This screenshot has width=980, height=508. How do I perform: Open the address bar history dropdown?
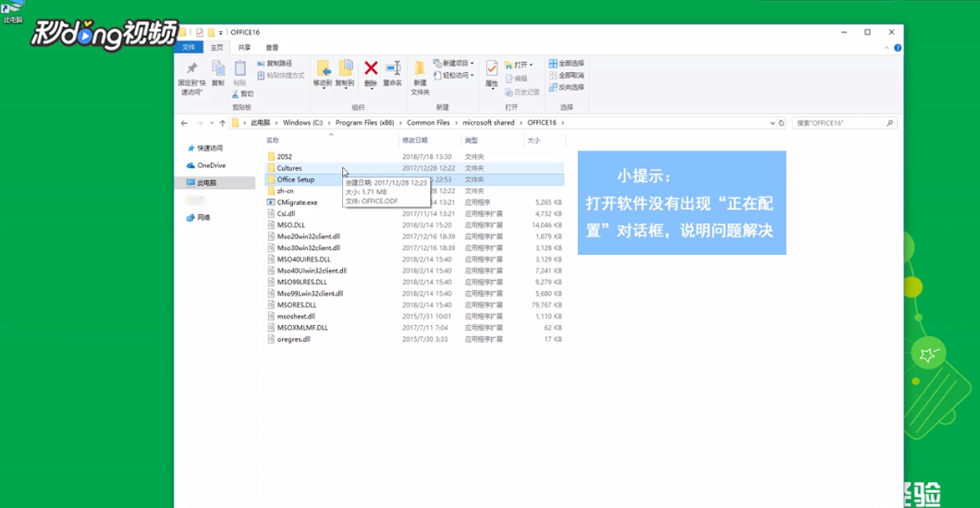pyautogui.click(x=773, y=123)
